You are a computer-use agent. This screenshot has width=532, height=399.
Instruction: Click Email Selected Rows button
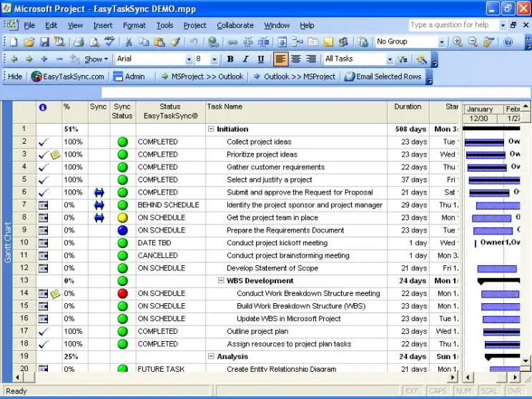[383, 77]
